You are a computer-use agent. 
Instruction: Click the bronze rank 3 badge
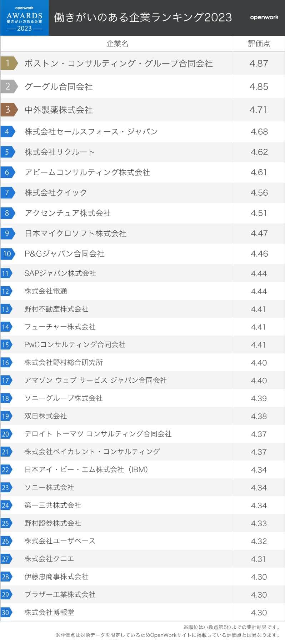click(x=9, y=110)
